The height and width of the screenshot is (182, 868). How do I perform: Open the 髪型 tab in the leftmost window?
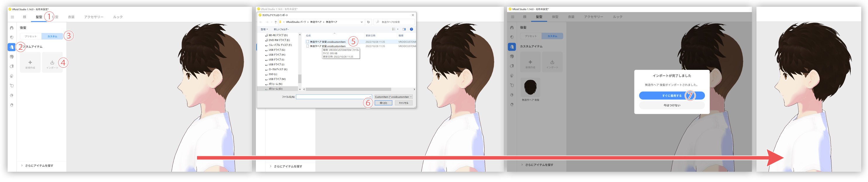(39, 17)
